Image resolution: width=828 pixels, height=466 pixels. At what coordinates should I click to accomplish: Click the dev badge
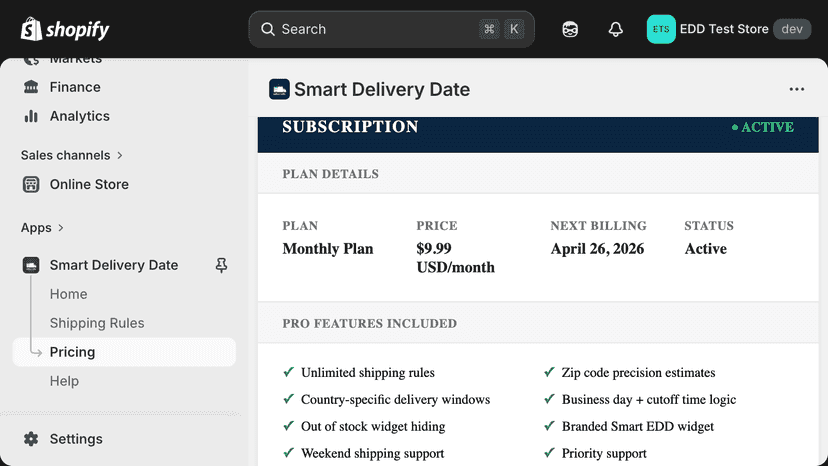coord(792,29)
